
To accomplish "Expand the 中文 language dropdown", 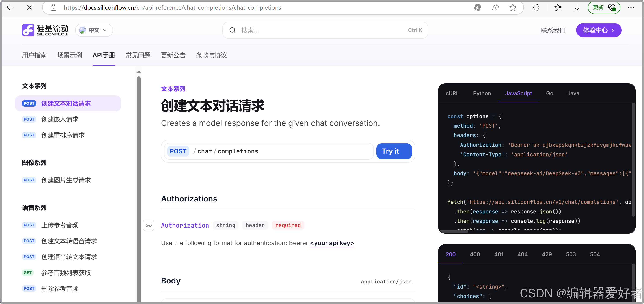I will [94, 30].
